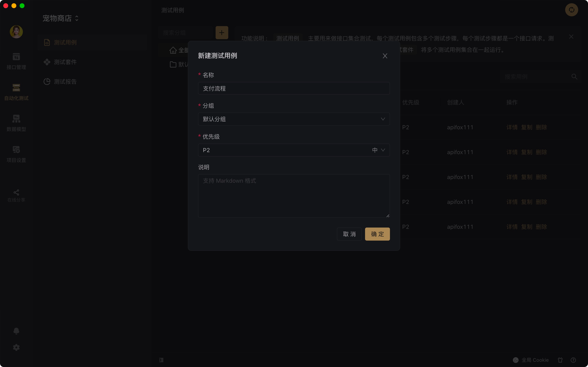Screen dimensions: 588x367
Task: Click the sync refresh icon at top right
Action: 571,10
